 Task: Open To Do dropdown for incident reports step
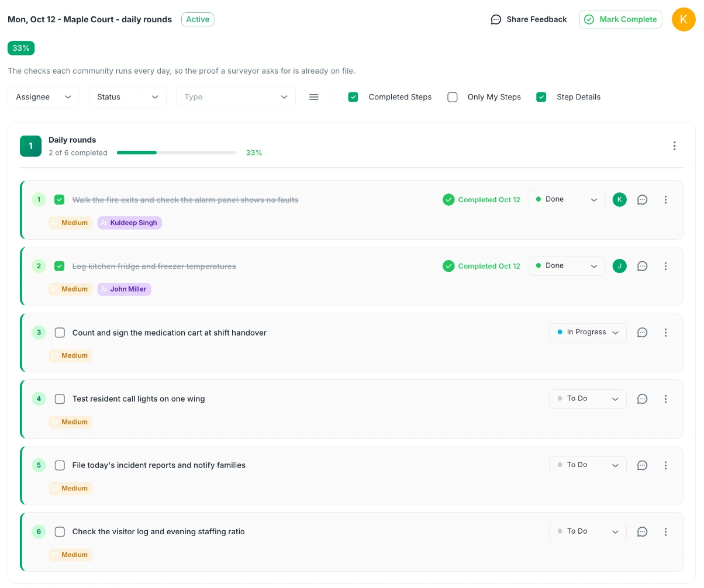588,465
